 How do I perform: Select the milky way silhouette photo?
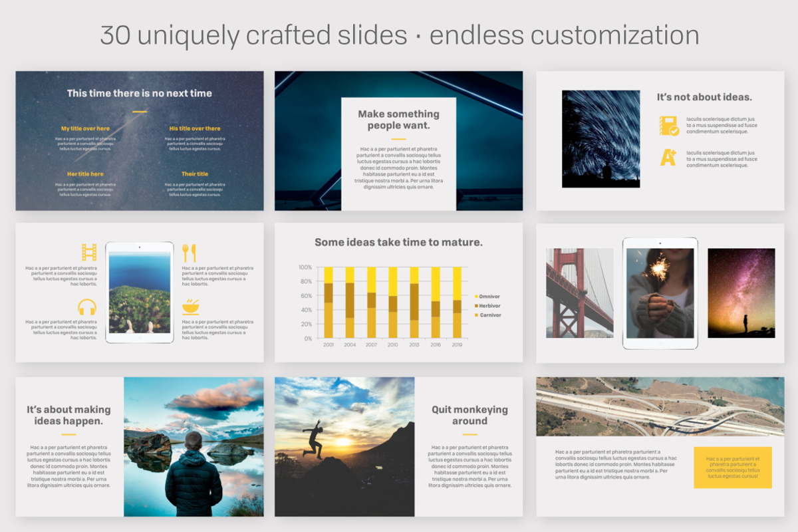tap(741, 293)
